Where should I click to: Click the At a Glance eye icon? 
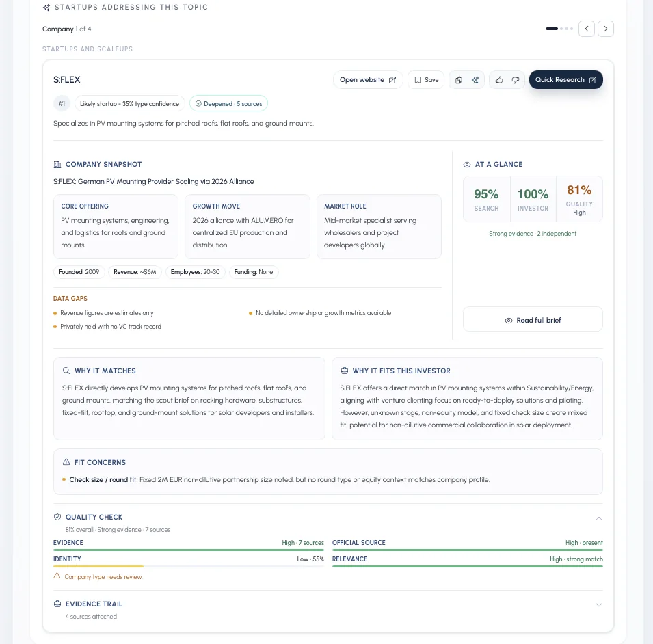(467, 165)
